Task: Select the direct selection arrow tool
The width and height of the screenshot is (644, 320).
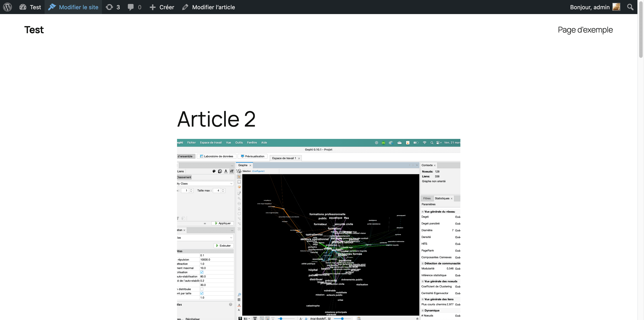Action: point(239,177)
